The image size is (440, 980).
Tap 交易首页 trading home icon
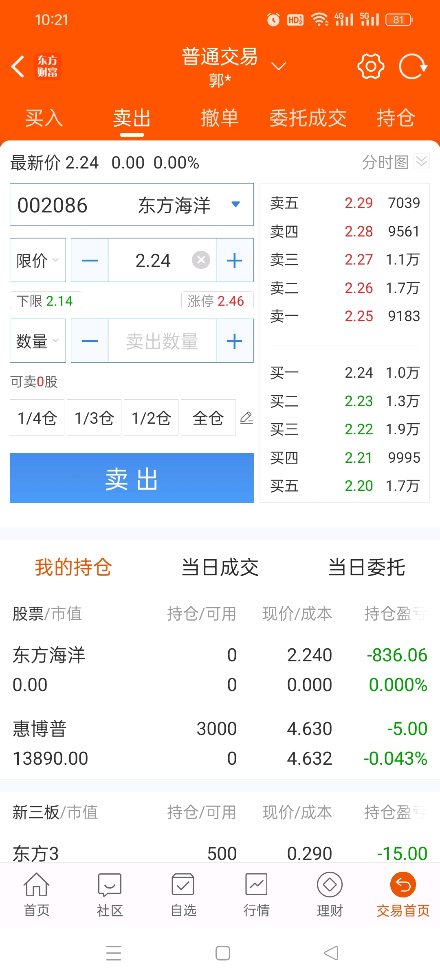(403, 894)
